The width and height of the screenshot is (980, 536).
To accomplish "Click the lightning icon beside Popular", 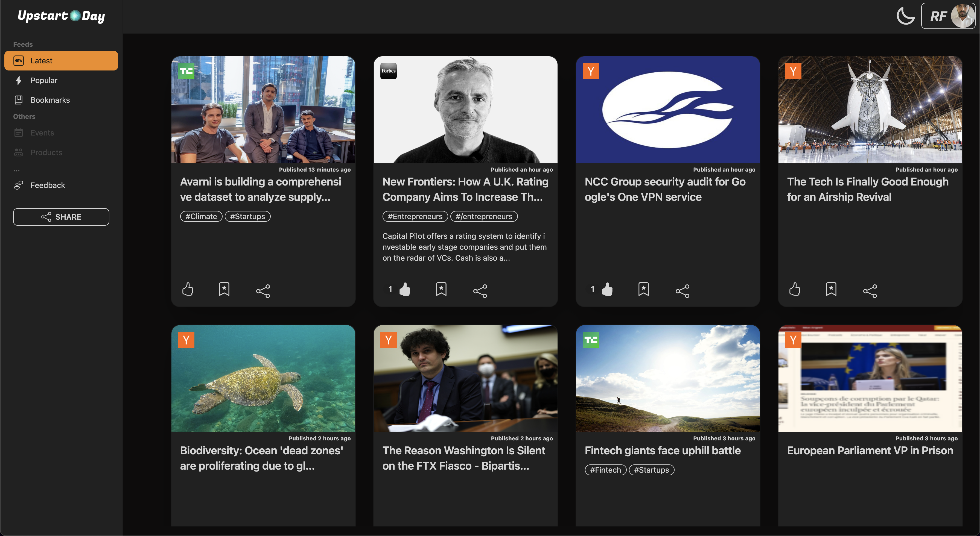I will pyautogui.click(x=18, y=80).
